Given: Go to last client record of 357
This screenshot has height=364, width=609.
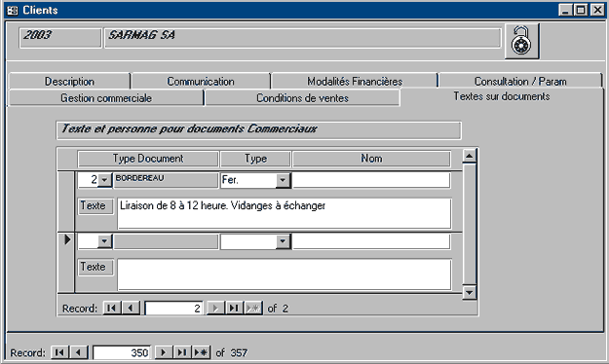Looking at the screenshot, I should point(182,352).
